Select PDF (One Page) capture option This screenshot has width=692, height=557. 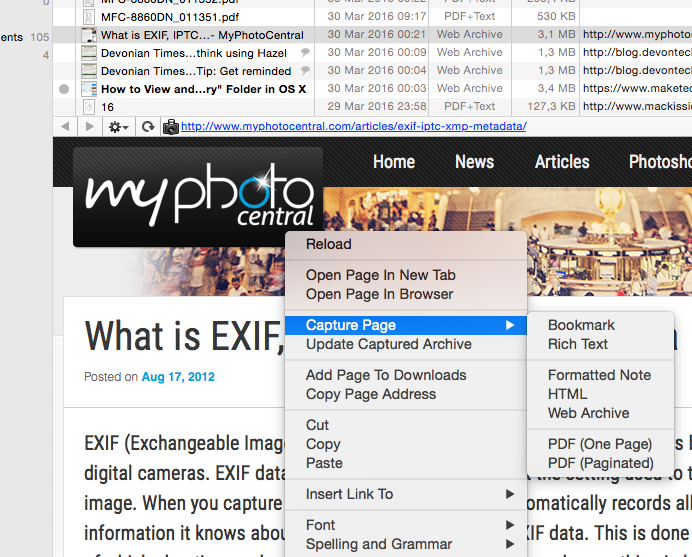click(600, 444)
